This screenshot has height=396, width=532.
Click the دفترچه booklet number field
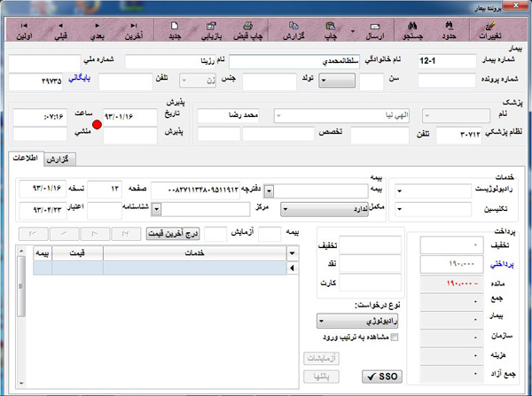(x=195, y=190)
